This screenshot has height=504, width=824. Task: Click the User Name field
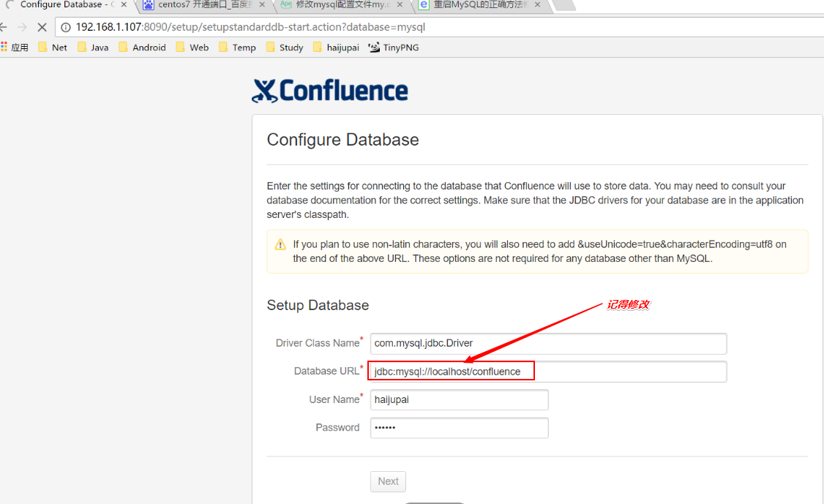[x=460, y=400]
